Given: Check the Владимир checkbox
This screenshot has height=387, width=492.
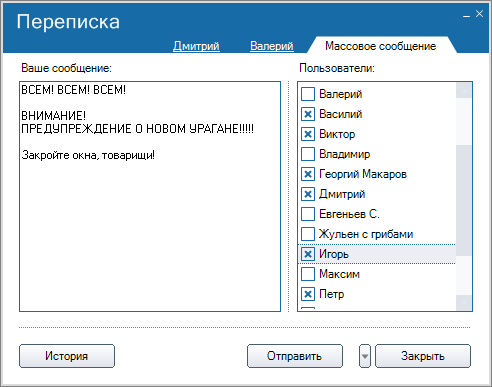Looking at the screenshot, I should click(x=308, y=154).
